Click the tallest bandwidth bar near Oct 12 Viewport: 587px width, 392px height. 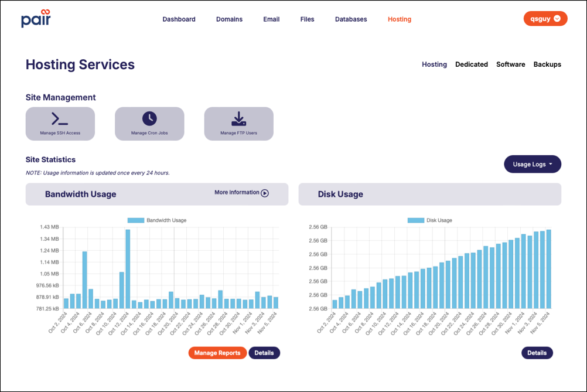pyautogui.click(x=128, y=269)
